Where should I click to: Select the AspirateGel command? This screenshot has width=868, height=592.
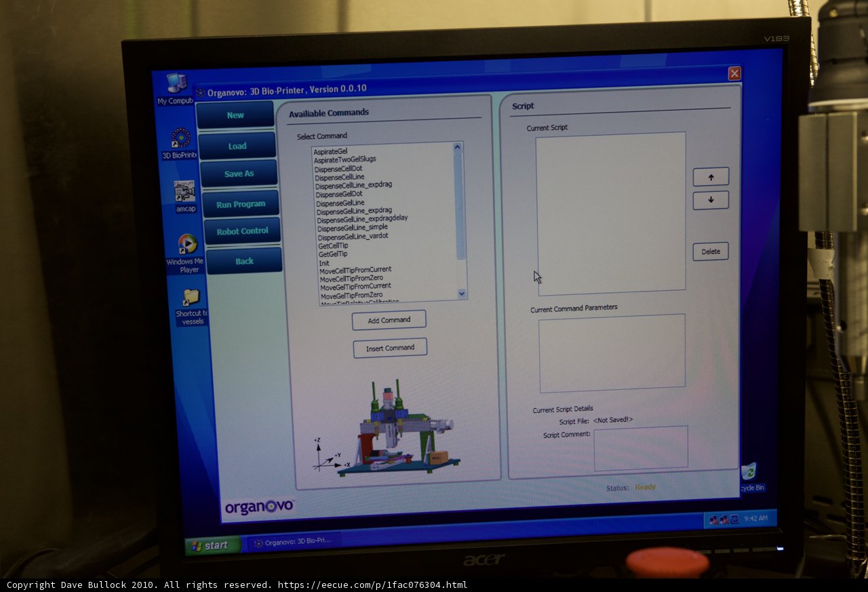(x=330, y=151)
